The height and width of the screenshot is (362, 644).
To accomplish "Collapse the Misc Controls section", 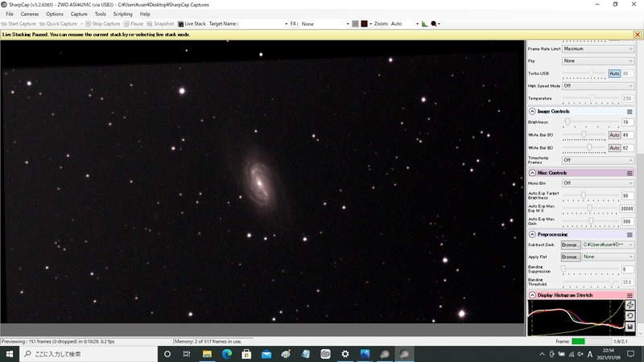I will (x=532, y=173).
